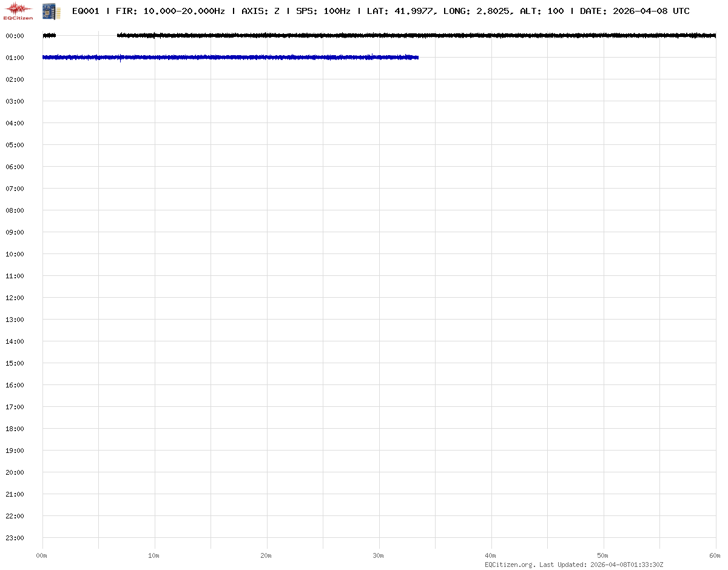Select the 01:00 row label
The image size is (728, 570).
[x=15, y=58]
